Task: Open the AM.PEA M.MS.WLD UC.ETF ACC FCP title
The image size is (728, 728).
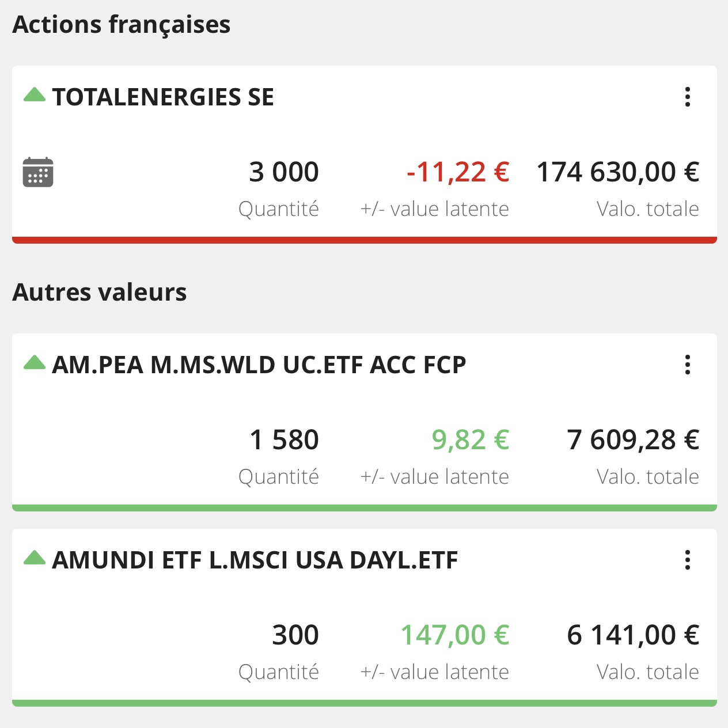Action: click(259, 365)
